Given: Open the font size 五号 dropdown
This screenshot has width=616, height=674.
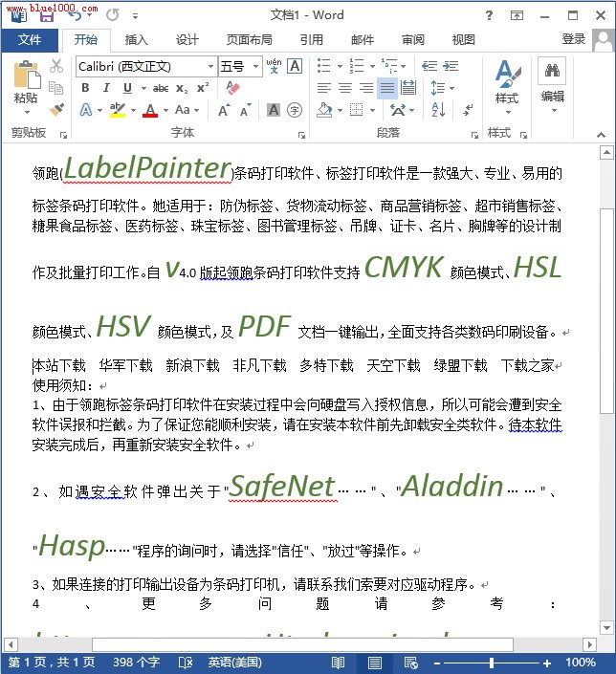Looking at the screenshot, I should click(x=256, y=67).
